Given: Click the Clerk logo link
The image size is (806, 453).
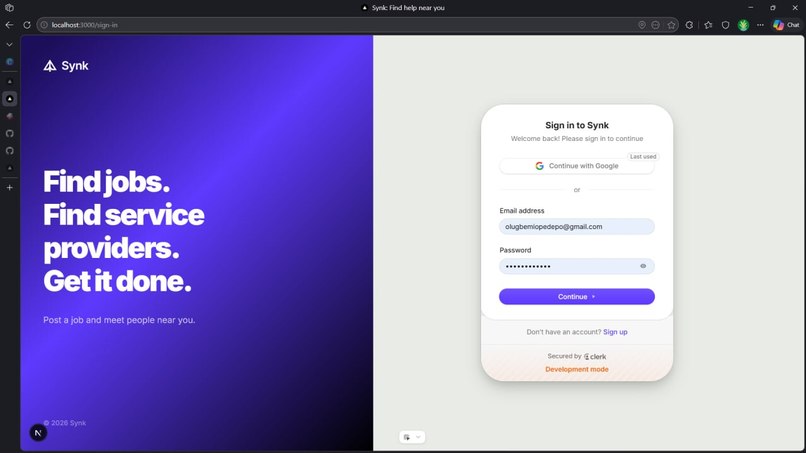Looking at the screenshot, I should click(x=595, y=356).
